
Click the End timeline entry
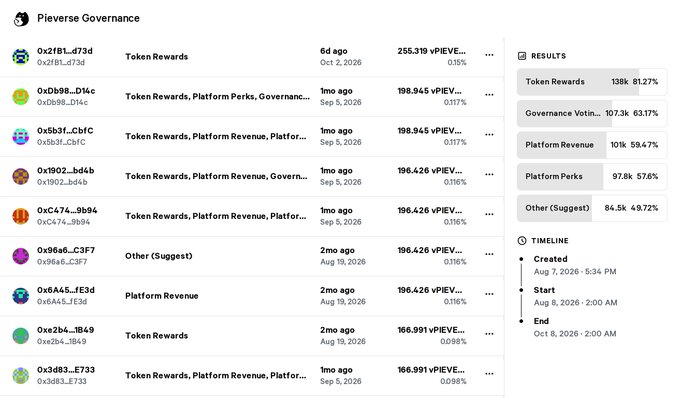click(x=575, y=327)
